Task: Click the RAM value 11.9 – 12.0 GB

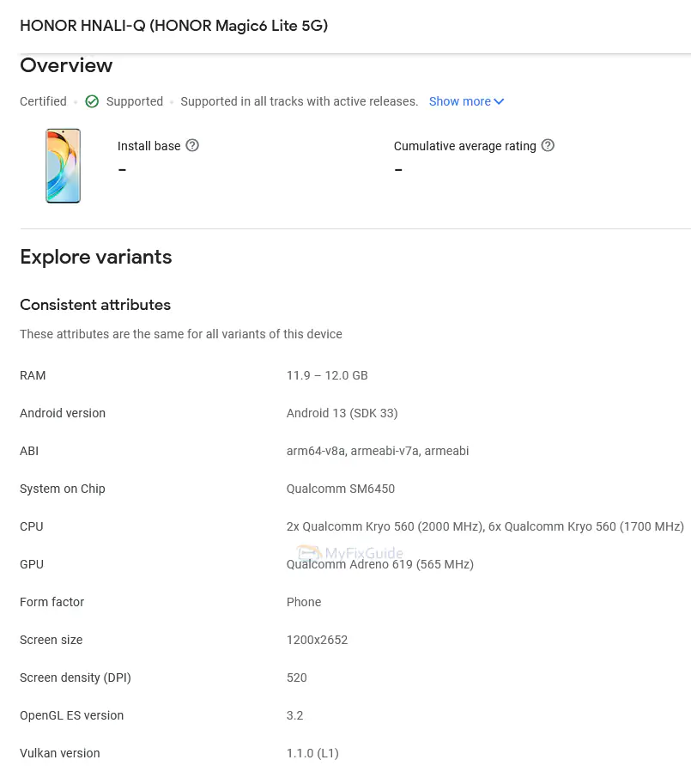Action: click(x=327, y=375)
